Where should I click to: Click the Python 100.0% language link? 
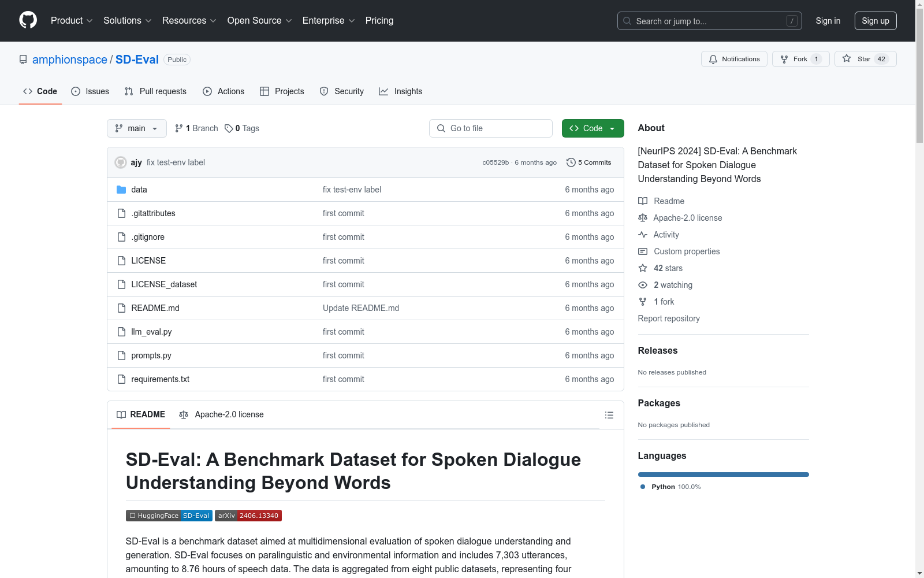pos(671,487)
